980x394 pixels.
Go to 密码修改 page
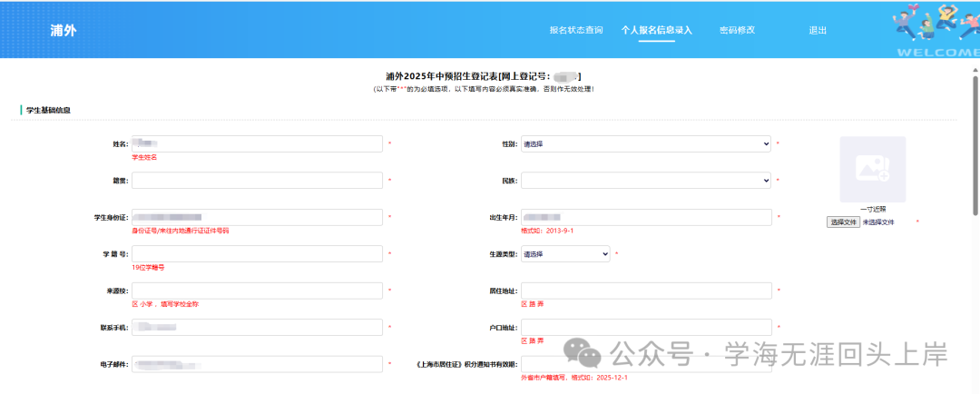click(x=737, y=30)
